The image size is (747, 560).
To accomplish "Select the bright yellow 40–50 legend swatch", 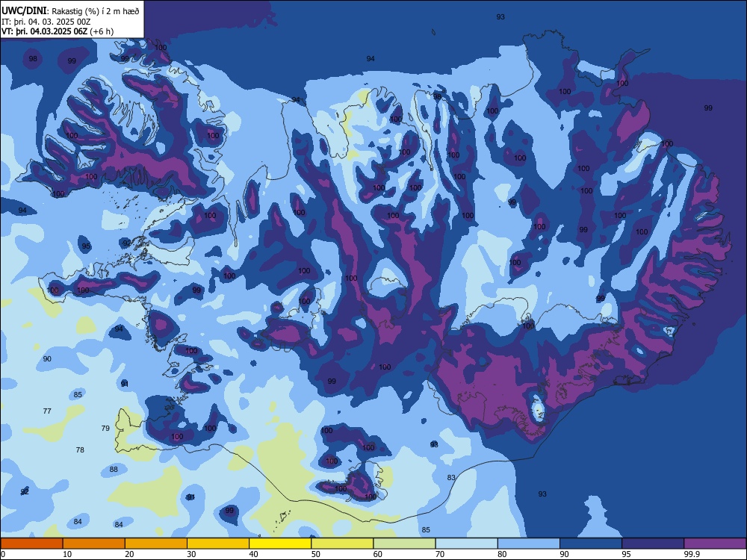I will pos(280,544).
